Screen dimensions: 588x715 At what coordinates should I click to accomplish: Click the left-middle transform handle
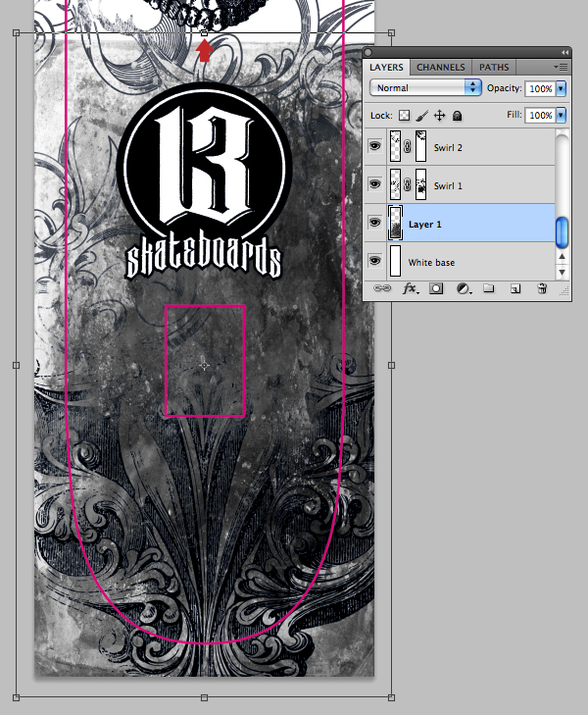[x=17, y=365]
